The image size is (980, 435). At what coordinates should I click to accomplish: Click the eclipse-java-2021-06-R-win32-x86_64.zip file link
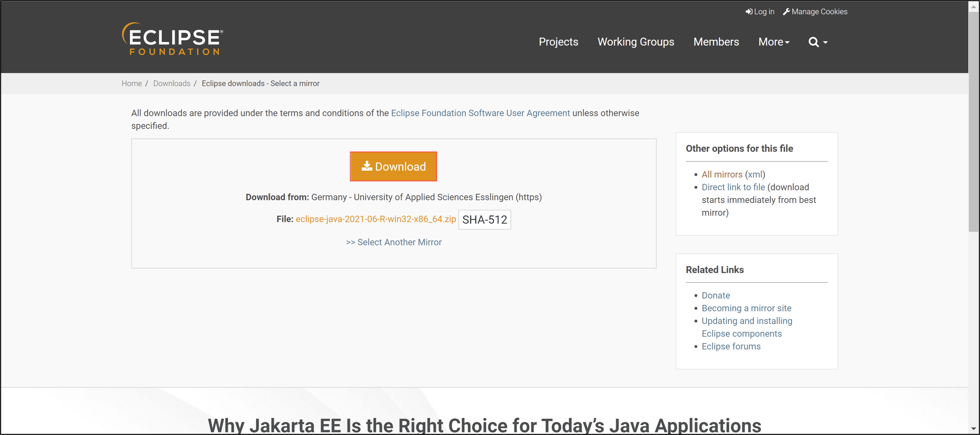[x=376, y=219]
